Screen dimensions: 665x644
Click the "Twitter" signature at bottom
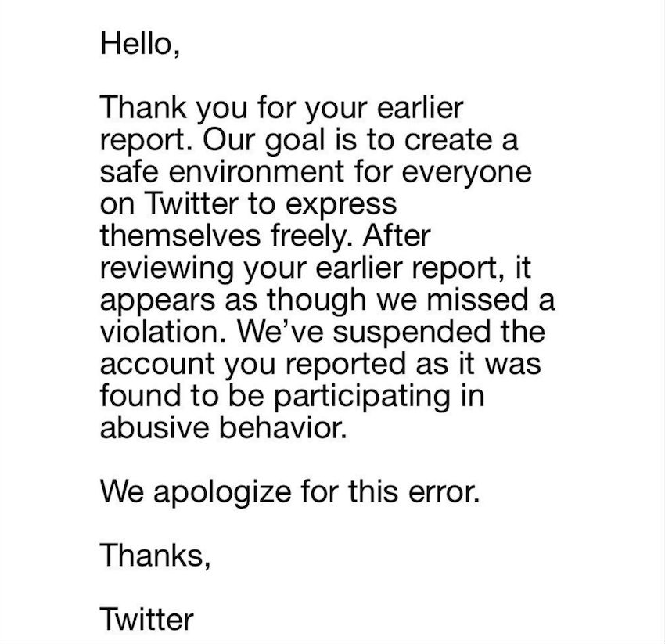(x=147, y=620)
